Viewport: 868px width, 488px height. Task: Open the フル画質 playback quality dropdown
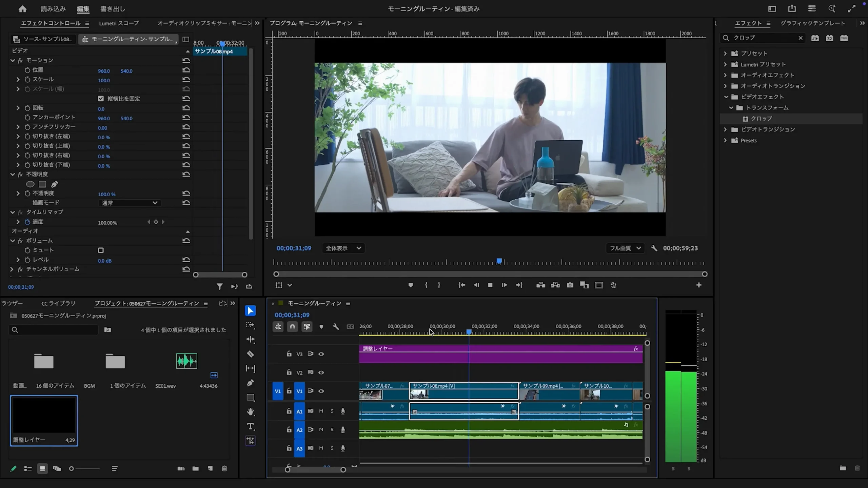pos(625,248)
